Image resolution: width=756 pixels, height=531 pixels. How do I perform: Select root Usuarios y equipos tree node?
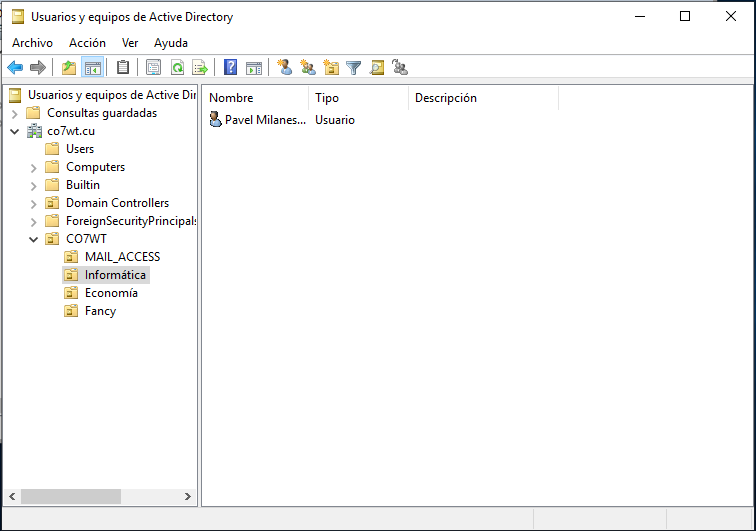coord(112,95)
